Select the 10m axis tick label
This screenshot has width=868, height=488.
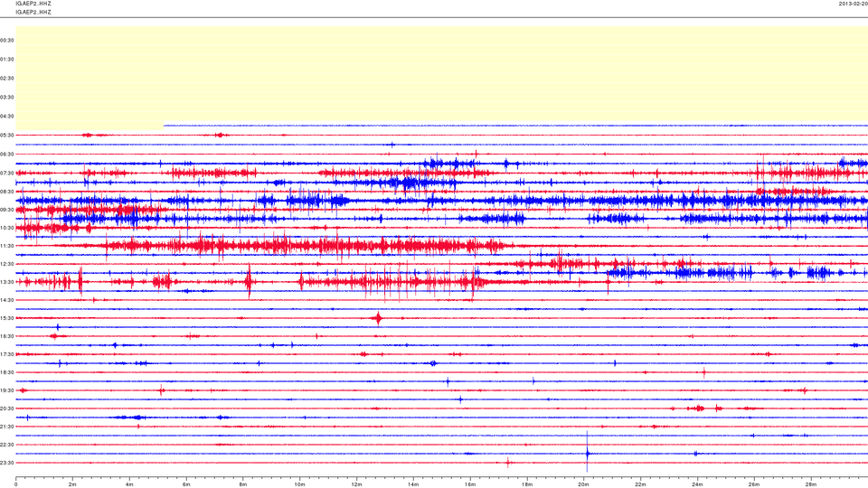click(299, 484)
